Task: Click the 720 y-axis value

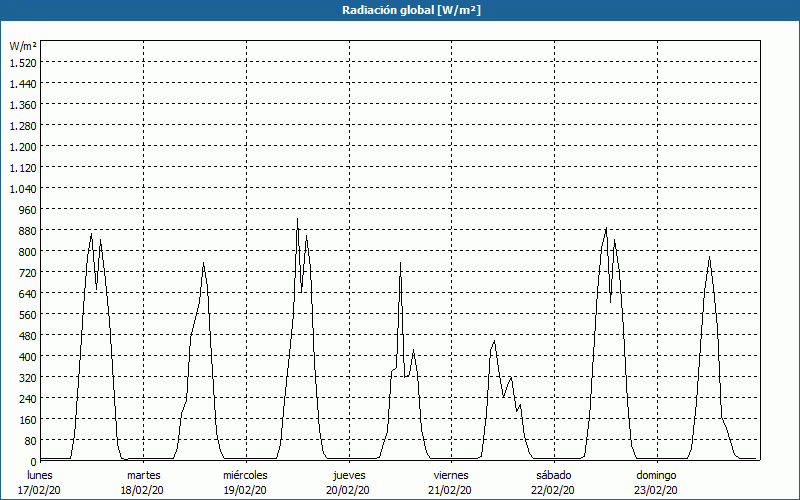Action: tap(28, 273)
